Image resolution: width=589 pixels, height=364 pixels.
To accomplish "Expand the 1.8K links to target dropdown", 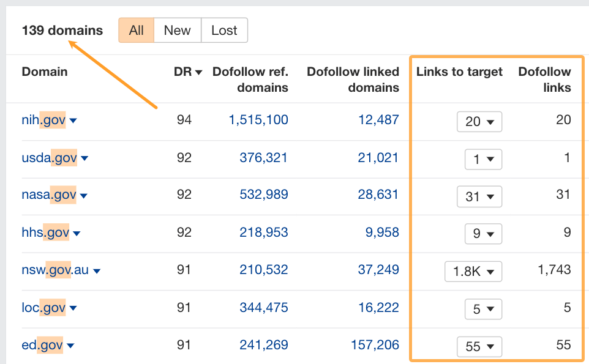I will 473,272.
